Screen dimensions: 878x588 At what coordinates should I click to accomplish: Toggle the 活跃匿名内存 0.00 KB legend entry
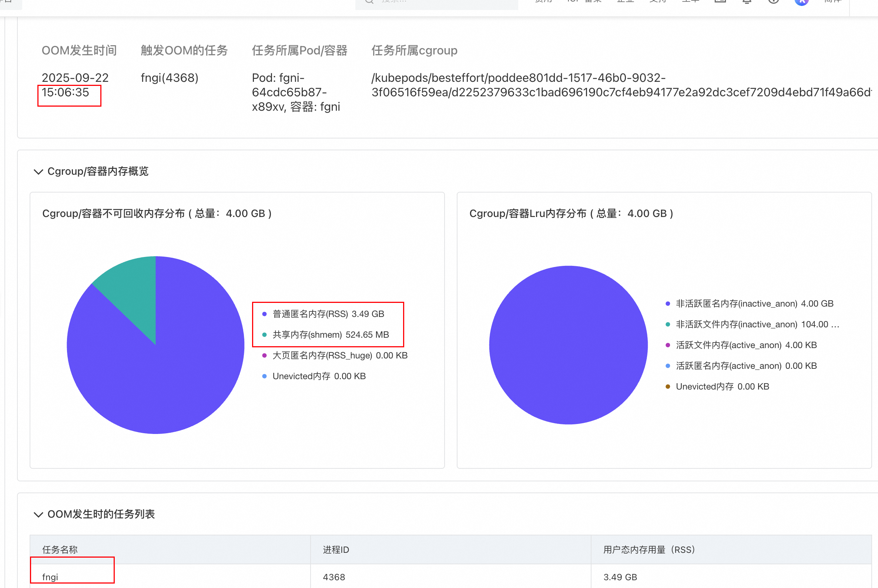[746, 366]
